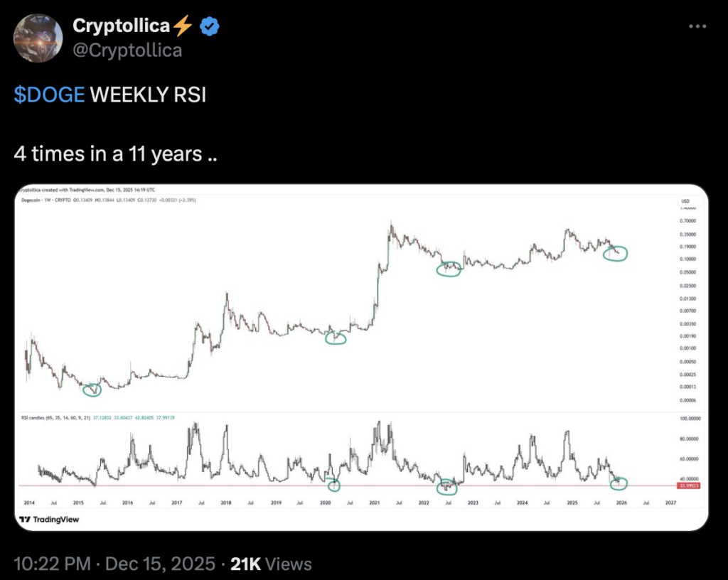Open the three-dot more options menu
Image resolution: width=728 pixels, height=580 pixels.
(697, 26)
